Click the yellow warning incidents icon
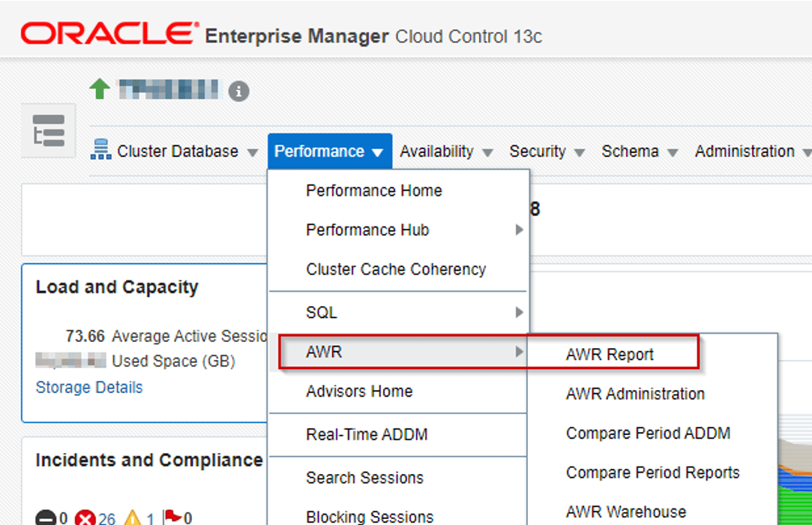Screen dimensions: 812x525 (133, 517)
